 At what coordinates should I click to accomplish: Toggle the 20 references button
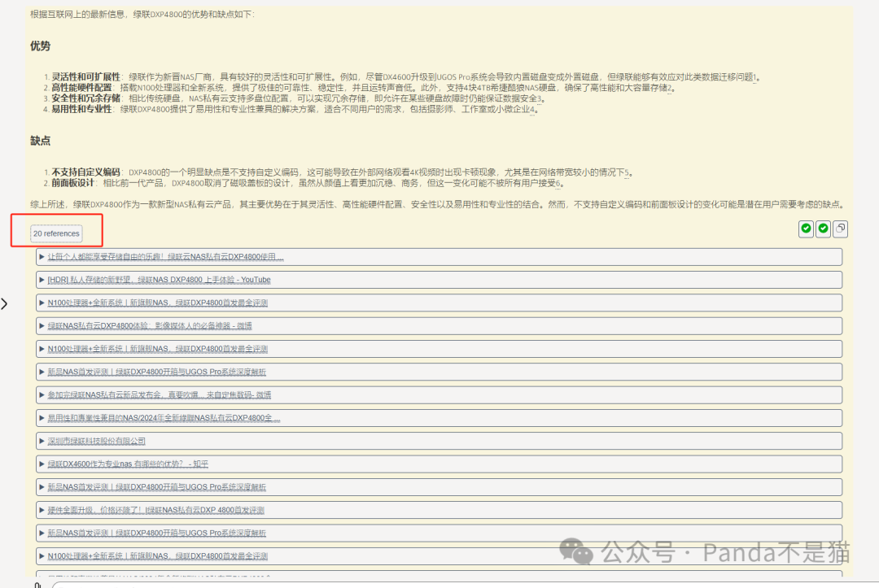(x=56, y=233)
